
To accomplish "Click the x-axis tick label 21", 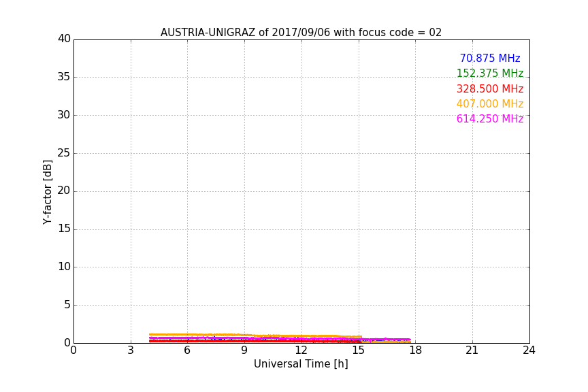I will pyautogui.click(x=472, y=350).
